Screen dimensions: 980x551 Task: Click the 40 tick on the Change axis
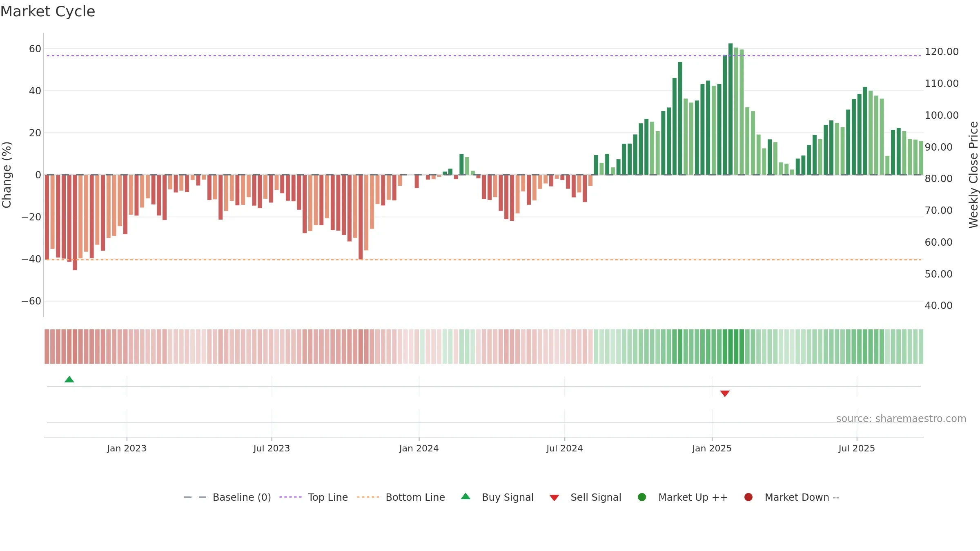(x=35, y=91)
